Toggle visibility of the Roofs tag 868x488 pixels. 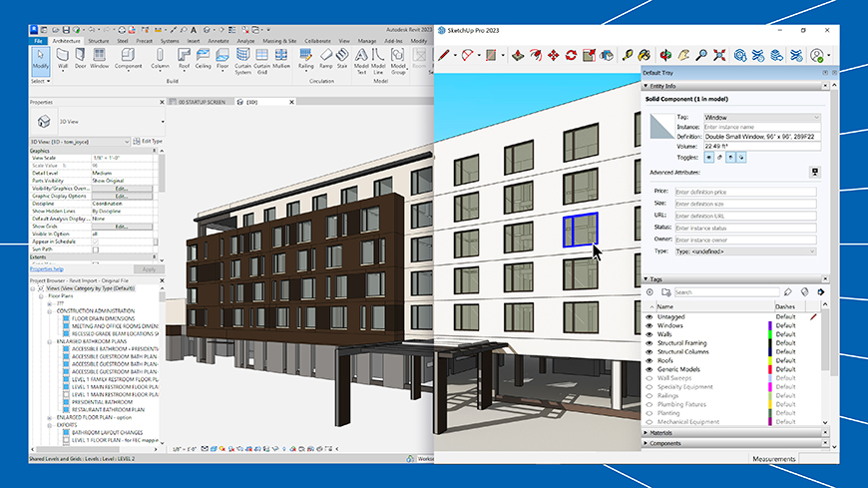tap(650, 360)
